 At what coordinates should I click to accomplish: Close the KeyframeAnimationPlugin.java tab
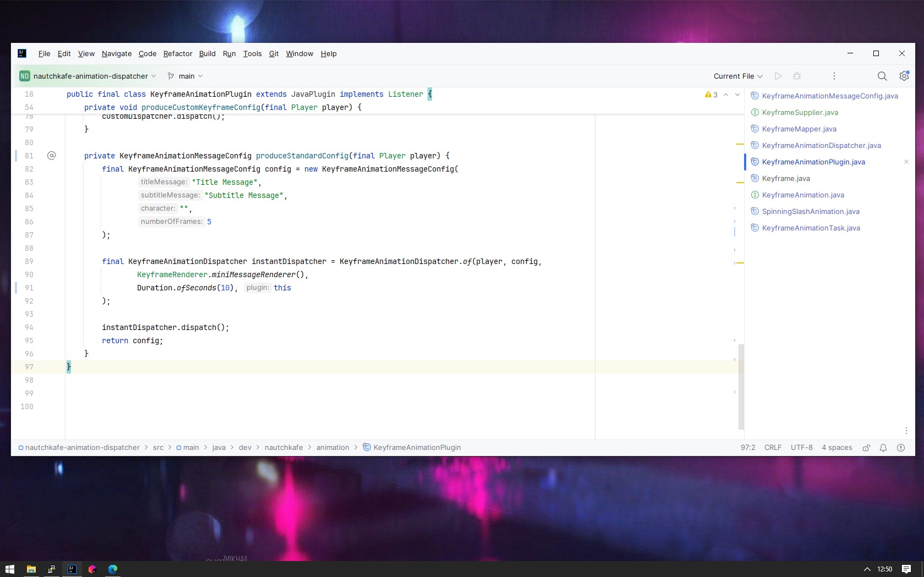(x=906, y=162)
